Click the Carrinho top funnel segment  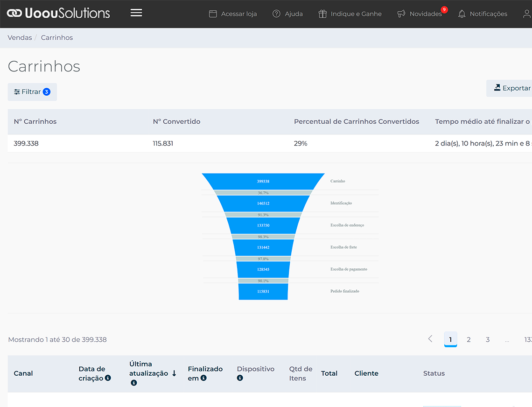(263, 181)
